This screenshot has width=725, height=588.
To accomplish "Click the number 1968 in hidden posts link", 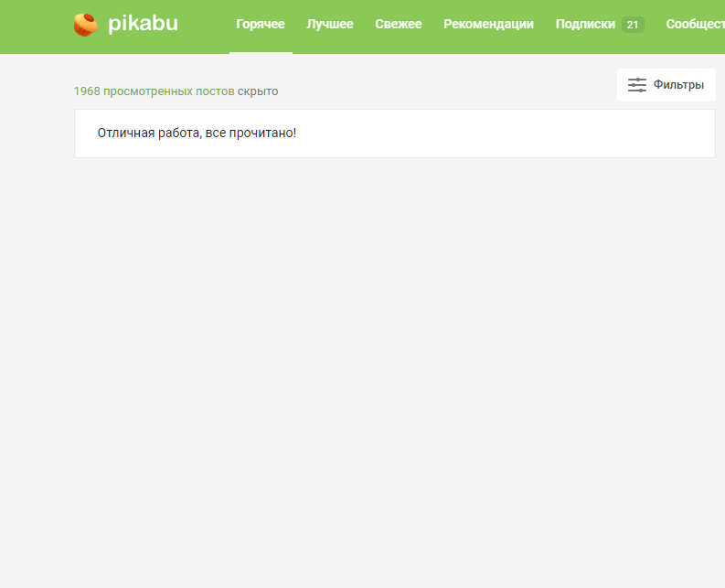I will click(x=87, y=91).
